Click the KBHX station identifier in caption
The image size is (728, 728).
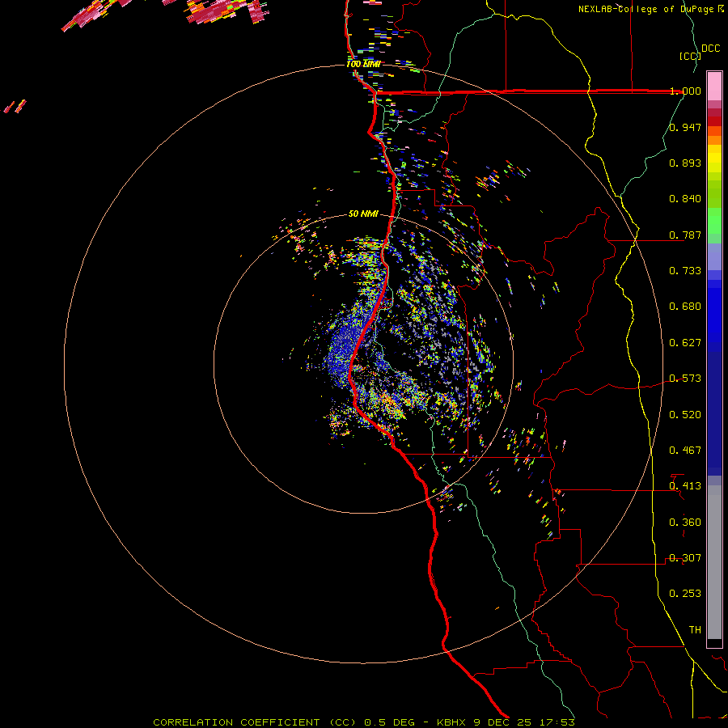453,722
